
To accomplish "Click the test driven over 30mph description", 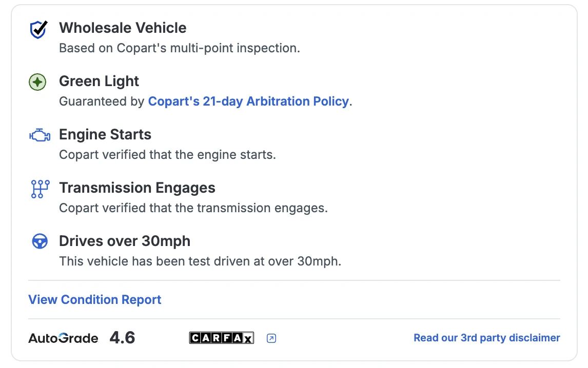I will click(200, 261).
